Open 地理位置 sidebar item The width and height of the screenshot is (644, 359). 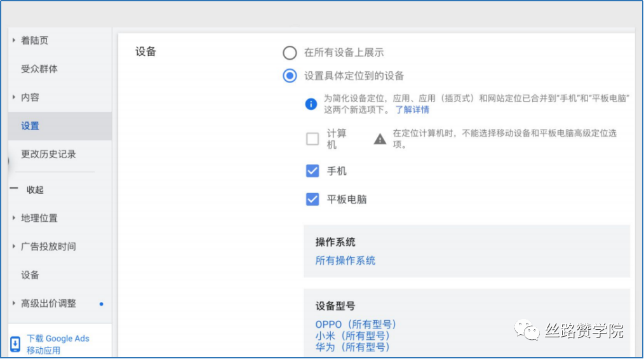pos(39,218)
